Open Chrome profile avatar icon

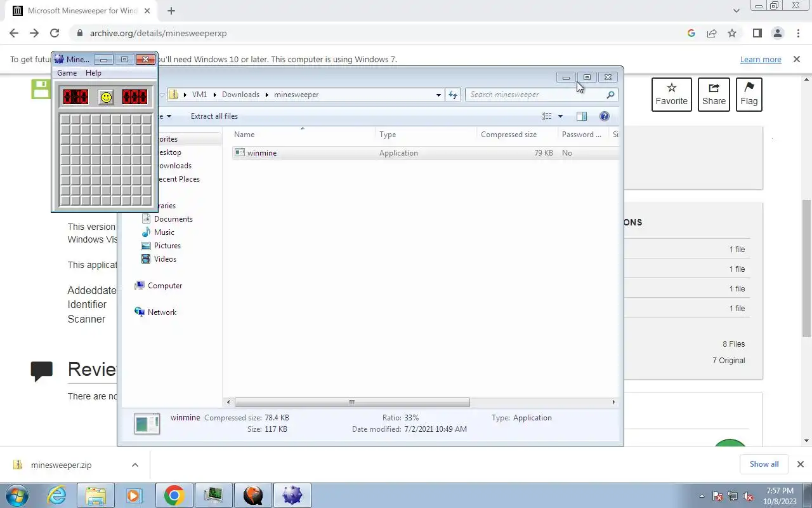pos(777,33)
